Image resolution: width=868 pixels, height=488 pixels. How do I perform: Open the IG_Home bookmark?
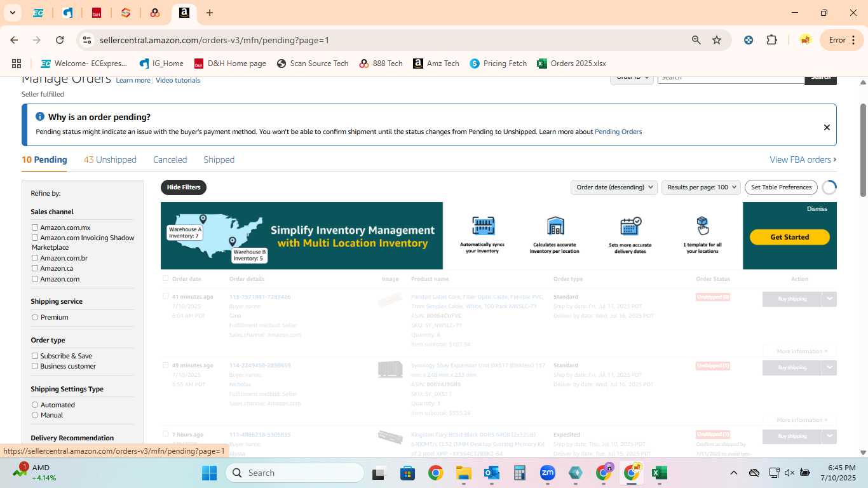coord(161,64)
